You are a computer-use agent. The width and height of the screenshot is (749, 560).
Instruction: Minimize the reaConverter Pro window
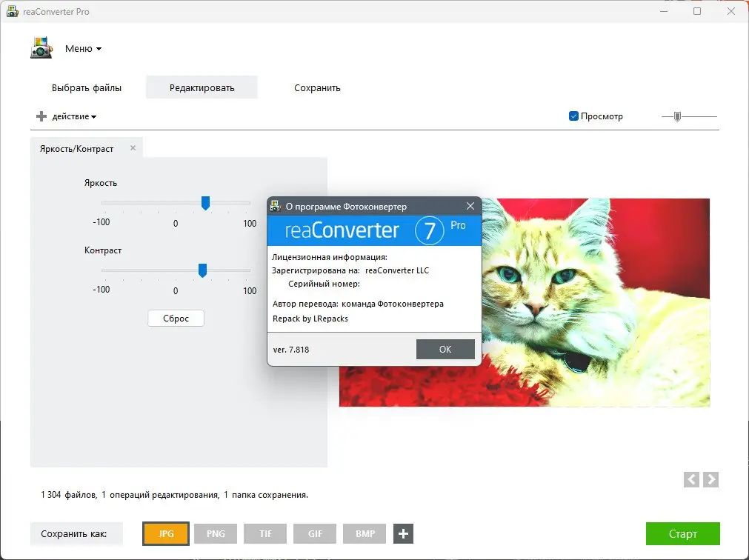[x=664, y=11]
